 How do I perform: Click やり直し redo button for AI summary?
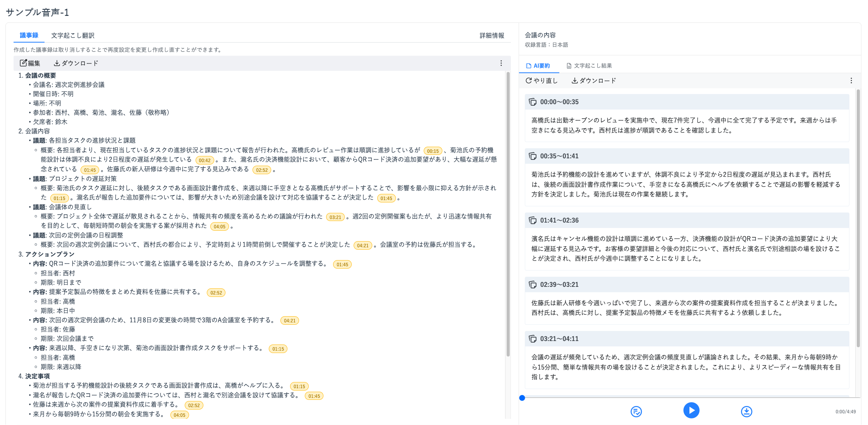click(541, 81)
